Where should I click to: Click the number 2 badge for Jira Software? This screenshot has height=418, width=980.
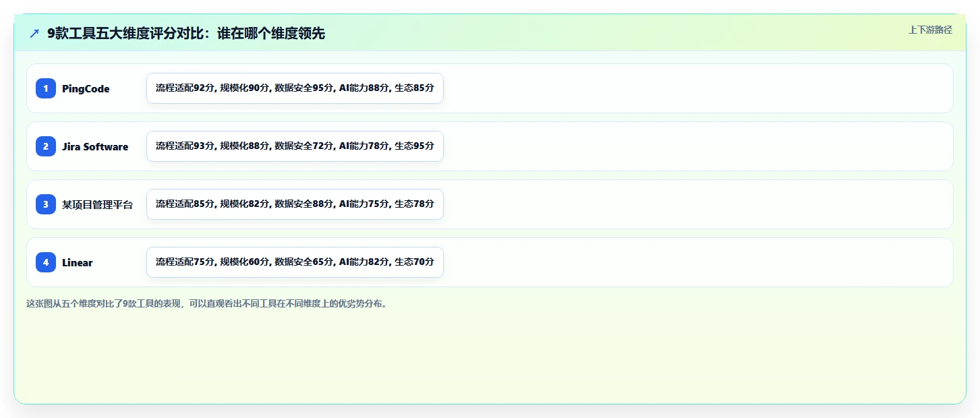46,146
